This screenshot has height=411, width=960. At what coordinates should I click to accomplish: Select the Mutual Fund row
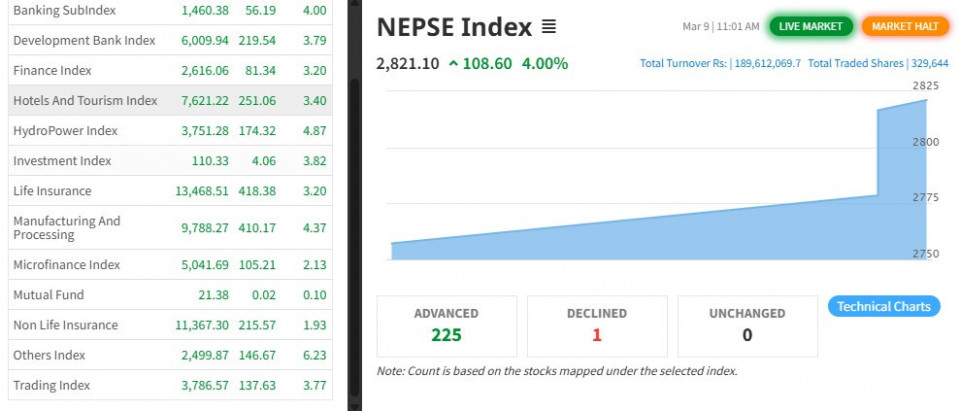[x=48, y=294]
